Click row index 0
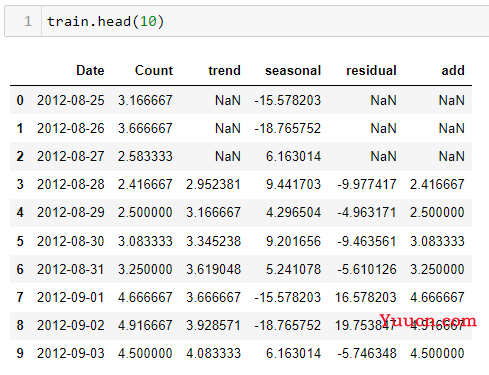 point(20,100)
